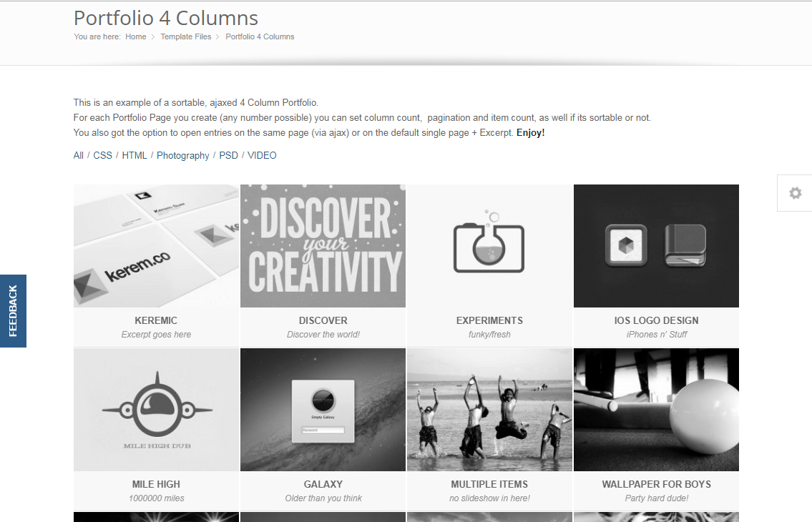Image resolution: width=812 pixels, height=522 pixels.
Task: Open the billiard ball wallpaper image
Action: (656, 410)
